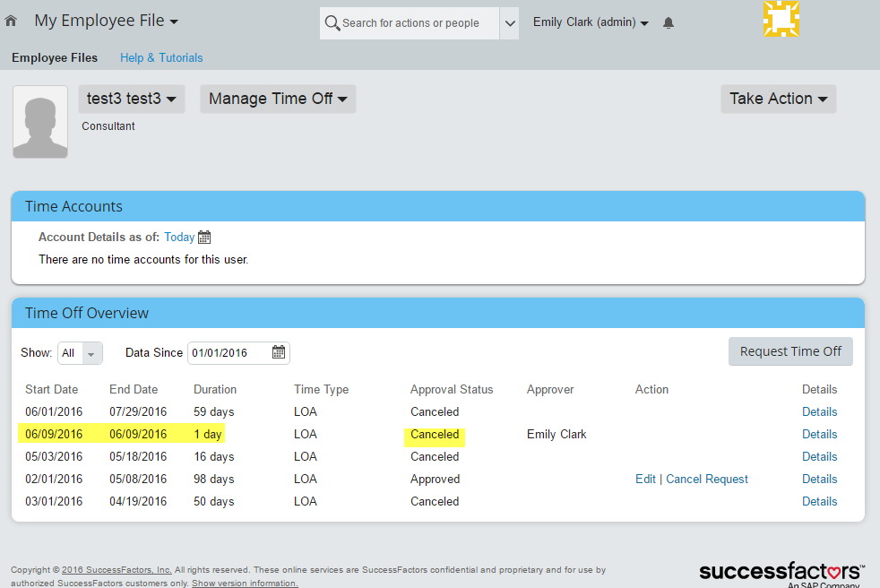
Task: Click the yellow company logo icon
Action: pos(781,19)
